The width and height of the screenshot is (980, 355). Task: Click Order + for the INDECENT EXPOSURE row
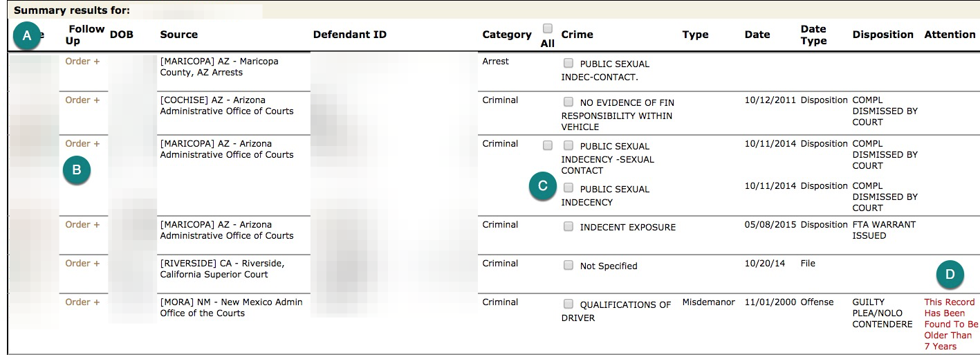pyautogui.click(x=82, y=224)
